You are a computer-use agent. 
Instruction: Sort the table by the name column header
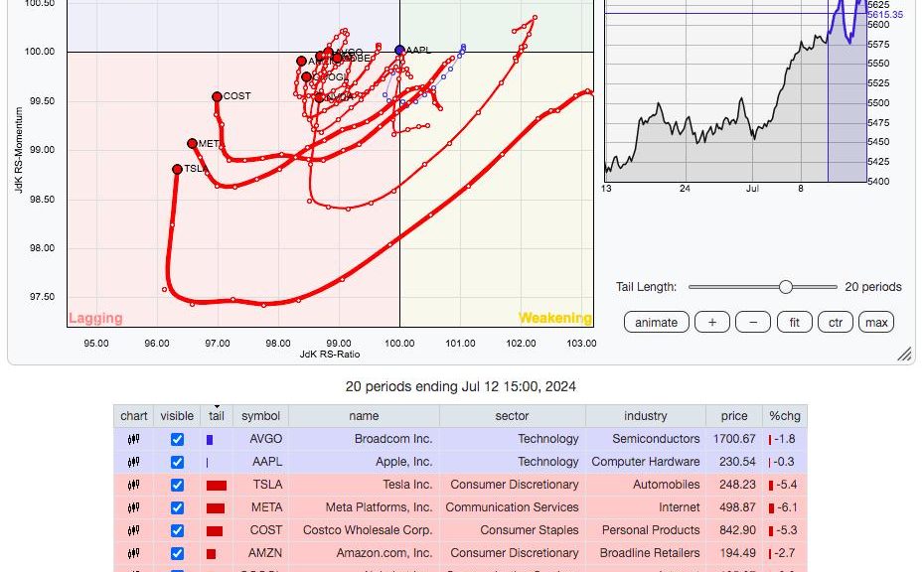pos(364,416)
